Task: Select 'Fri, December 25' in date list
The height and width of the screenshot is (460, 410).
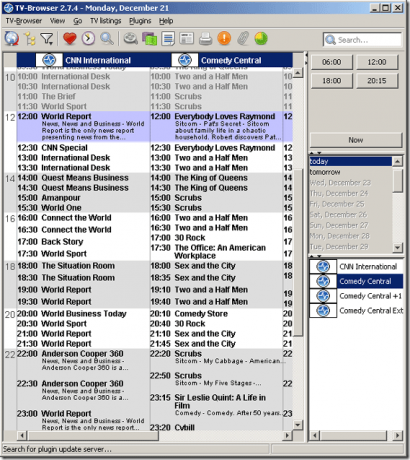Action: pos(351,204)
